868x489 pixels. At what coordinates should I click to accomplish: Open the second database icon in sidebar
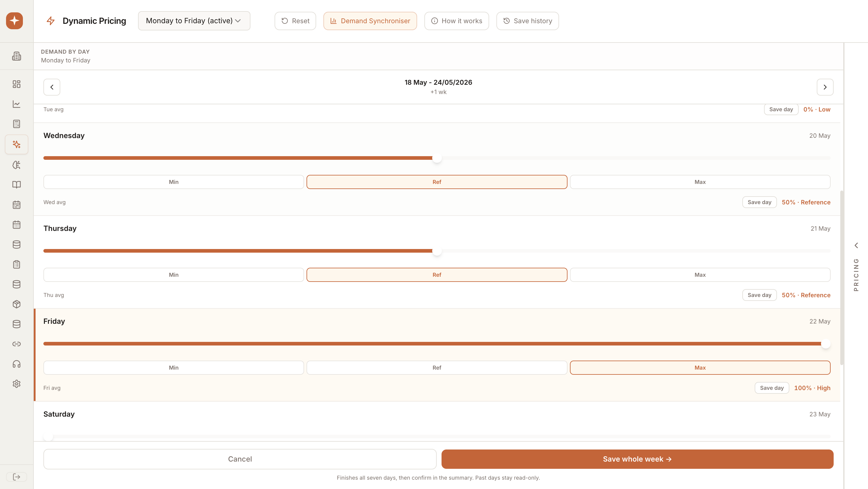17,284
